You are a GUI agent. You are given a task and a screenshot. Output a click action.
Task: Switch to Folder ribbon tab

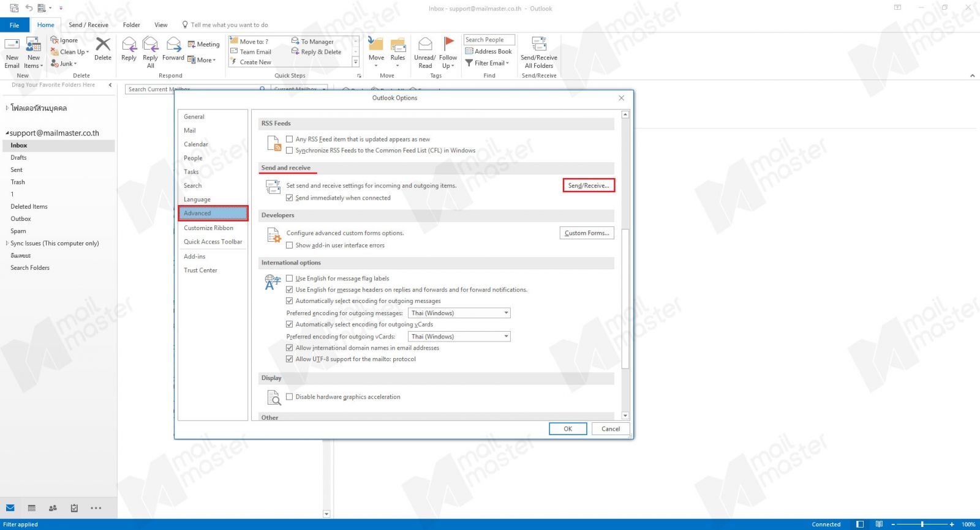coord(131,25)
